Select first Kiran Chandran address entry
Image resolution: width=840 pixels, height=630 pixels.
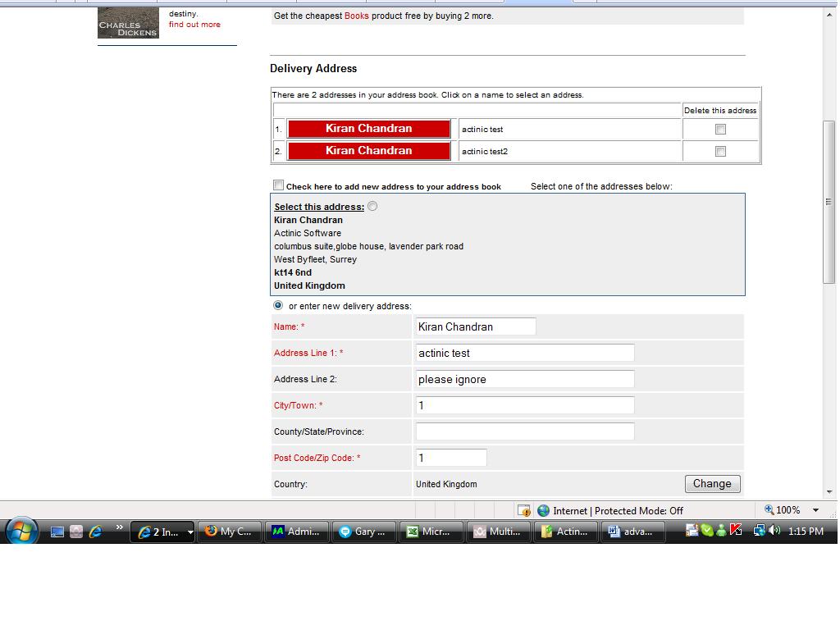tap(368, 129)
